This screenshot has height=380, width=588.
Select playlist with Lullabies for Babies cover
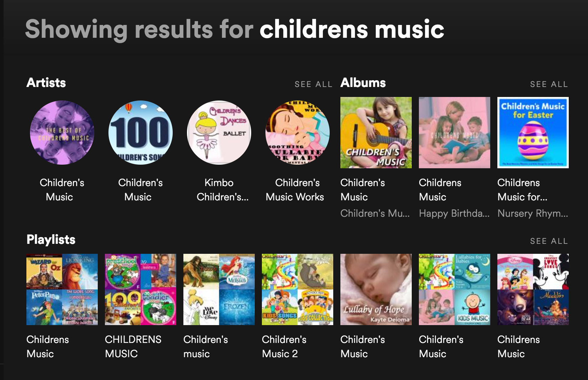pos(455,289)
